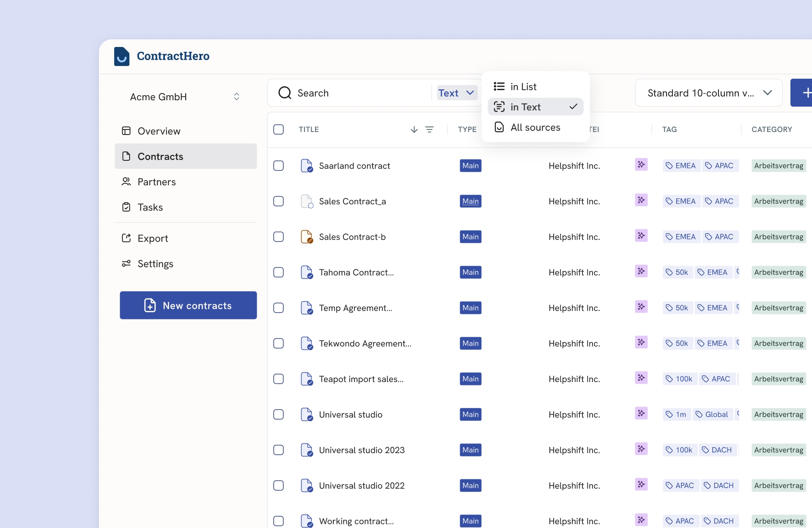Click the EMEA tag on the Saarland contract row
Image resolution: width=812 pixels, height=528 pixels.
(680, 166)
